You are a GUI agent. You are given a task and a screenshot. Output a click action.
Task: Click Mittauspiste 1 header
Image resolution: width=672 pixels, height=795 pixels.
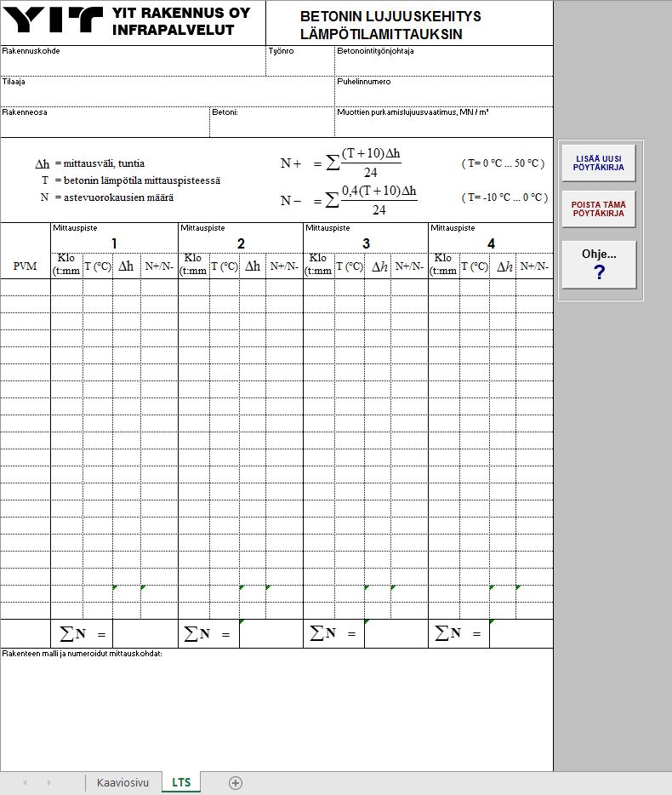(115, 238)
